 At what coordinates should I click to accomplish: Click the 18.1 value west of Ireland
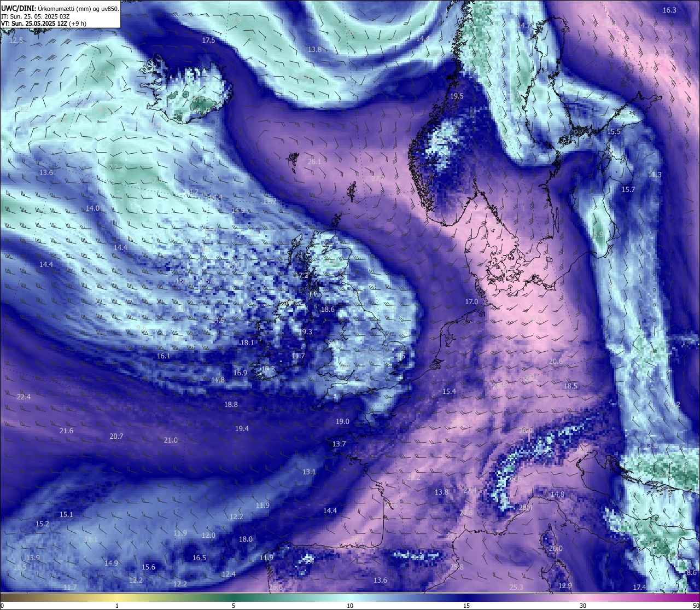(247, 343)
